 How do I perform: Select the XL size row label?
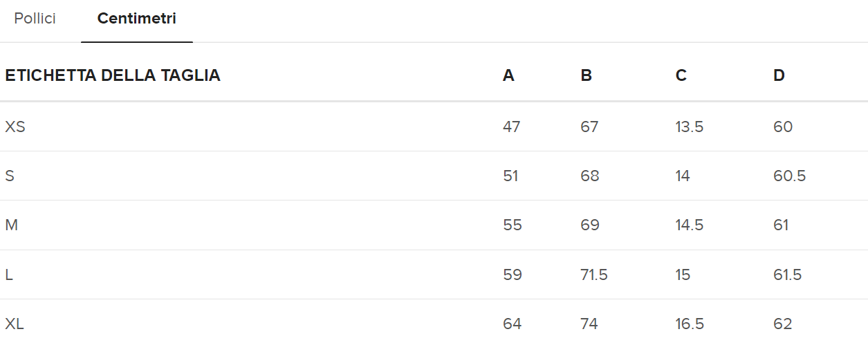pyautogui.click(x=15, y=324)
